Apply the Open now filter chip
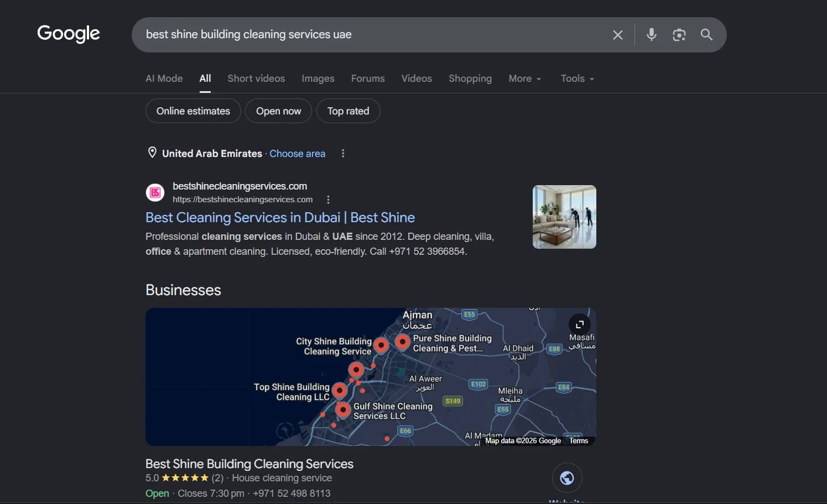Image resolution: width=827 pixels, height=504 pixels. pyautogui.click(x=279, y=111)
